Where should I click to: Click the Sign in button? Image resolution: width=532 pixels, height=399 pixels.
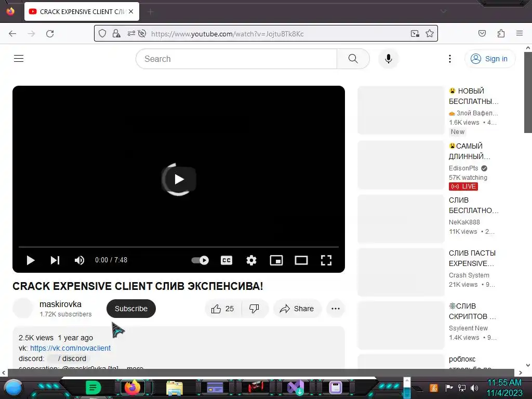tap(489, 59)
